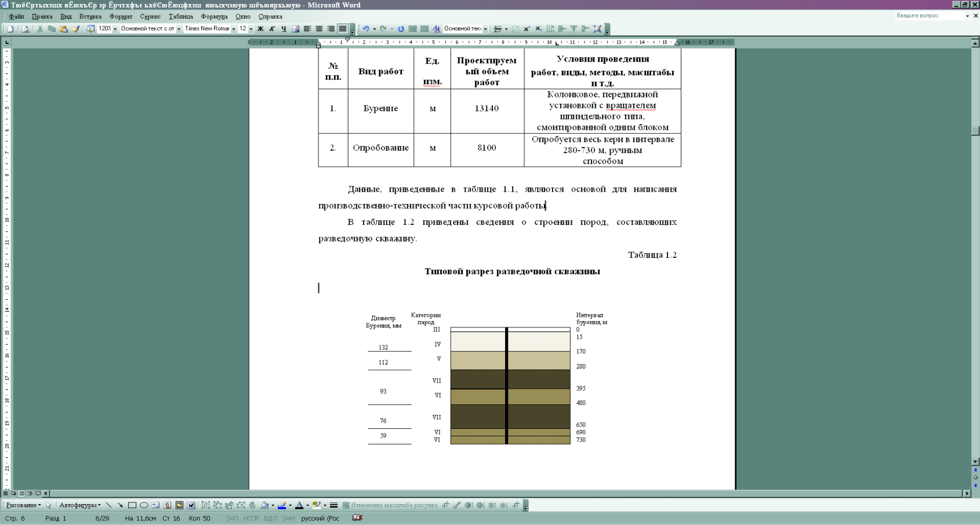Open the font size 12 dropdown
980x525 pixels.
coord(251,29)
